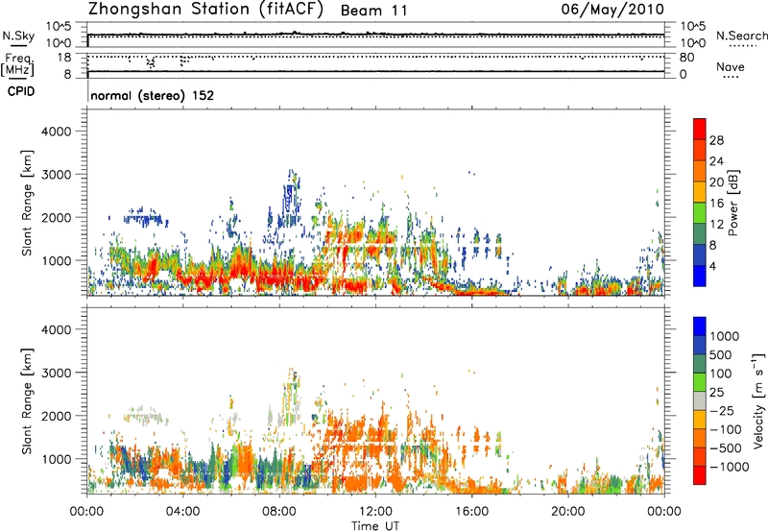Click the 'Slant Range [km]' label of power panel

tap(27, 204)
